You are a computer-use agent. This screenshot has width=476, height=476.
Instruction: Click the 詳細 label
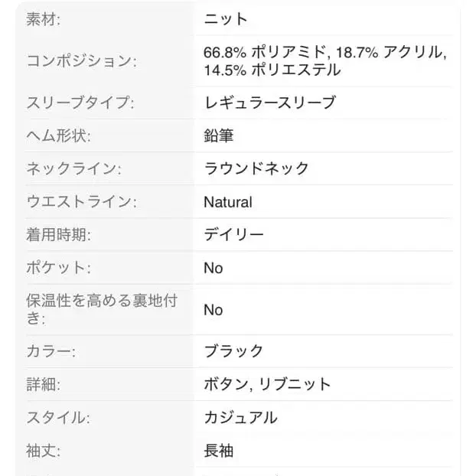point(44,384)
